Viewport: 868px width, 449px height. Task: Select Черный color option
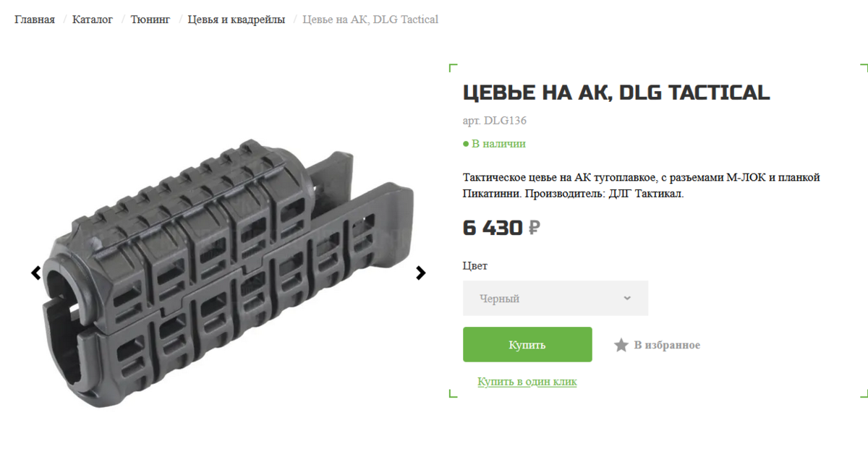click(x=499, y=299)
